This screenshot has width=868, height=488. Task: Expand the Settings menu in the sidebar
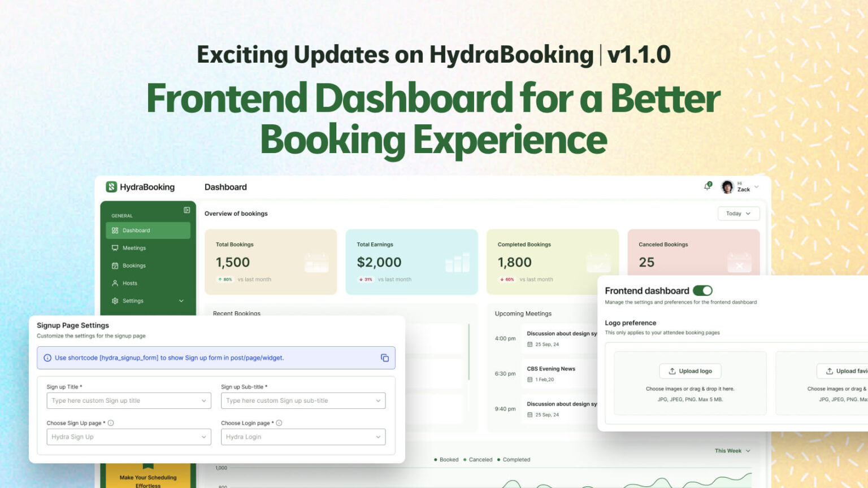(x=147, y=300)
